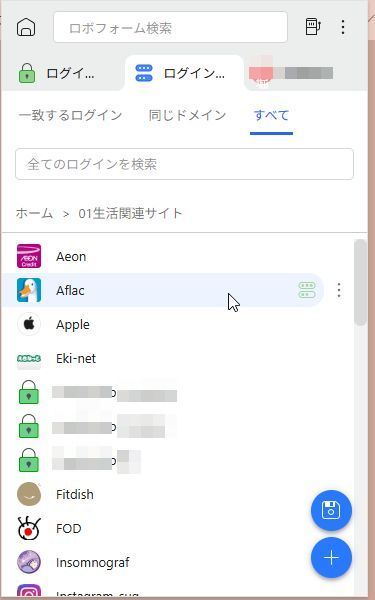The width and height of the screenshot is (375, 600).
Task: Switch to the 一致するログイン tab
Action: [70, 115]
